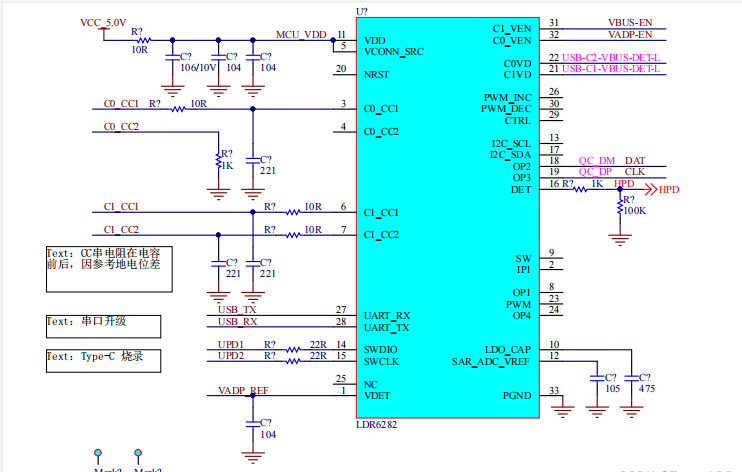Click the USB_TX net label
Screen dimensions: 742x472
pos(237,310)
